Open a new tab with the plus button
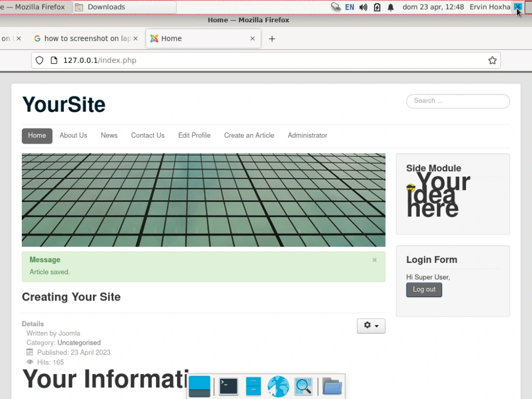 tap(272, 39)
